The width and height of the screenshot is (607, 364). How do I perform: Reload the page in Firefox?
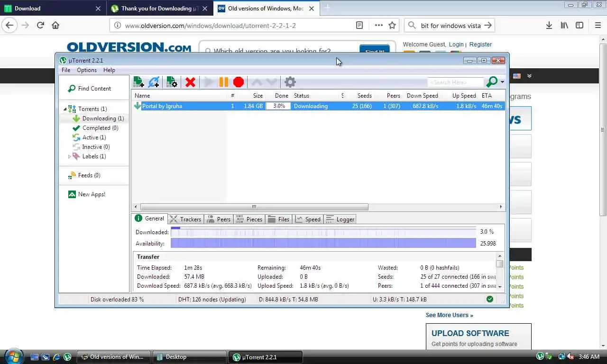click(x=40, y=25)
